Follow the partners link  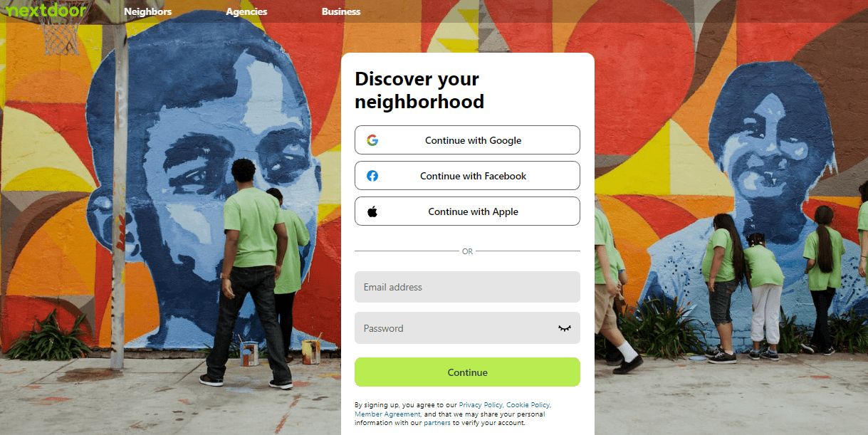(437, 422)
